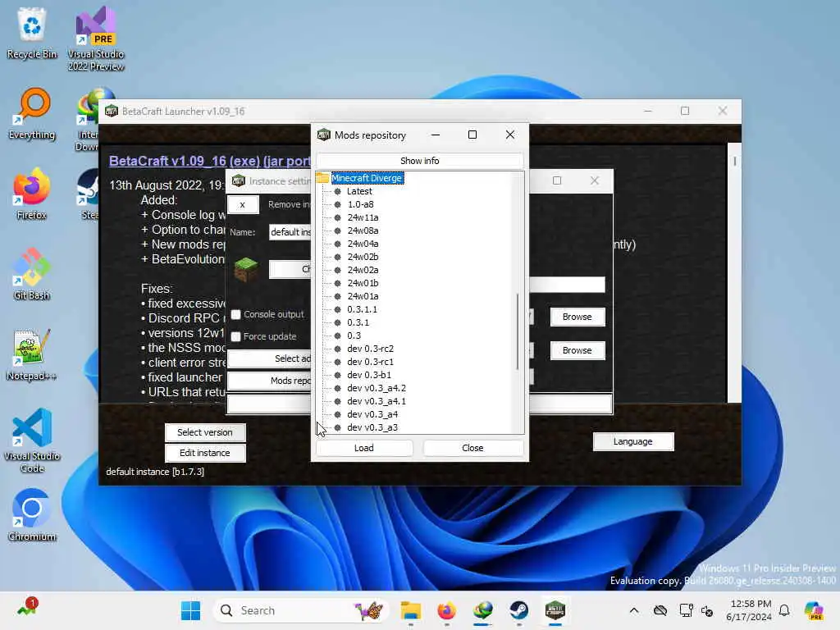Image resolution: width=840 pixels, height=630 pixels.
Task: Select the 24w02a version entry
Action: (x=363, y=270)
